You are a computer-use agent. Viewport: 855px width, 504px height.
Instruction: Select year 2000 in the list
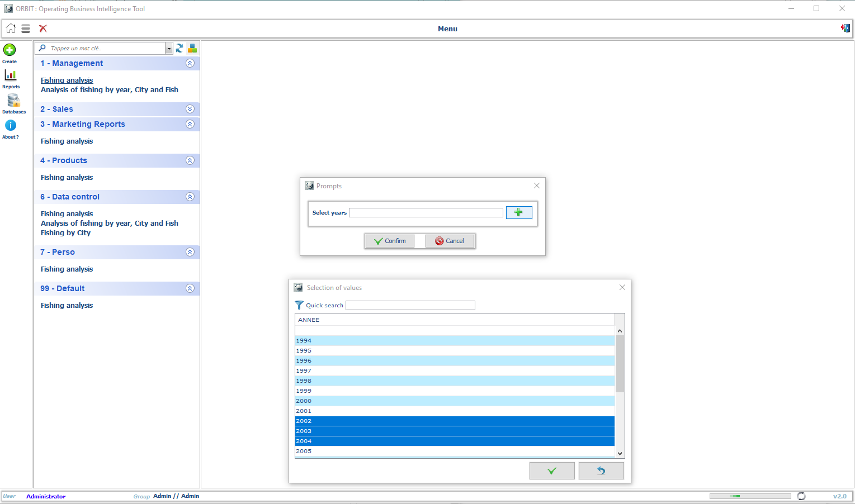click(455, 401)
